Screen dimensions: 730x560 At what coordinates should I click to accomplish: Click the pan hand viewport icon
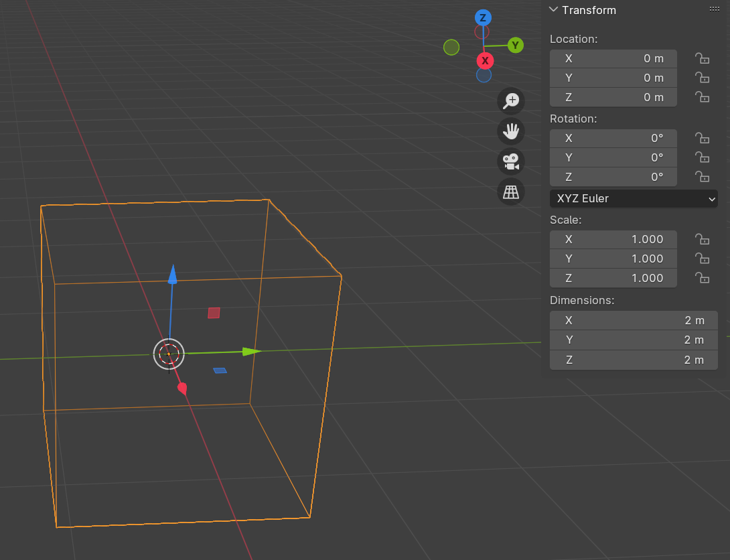click(x=511, y=131)
